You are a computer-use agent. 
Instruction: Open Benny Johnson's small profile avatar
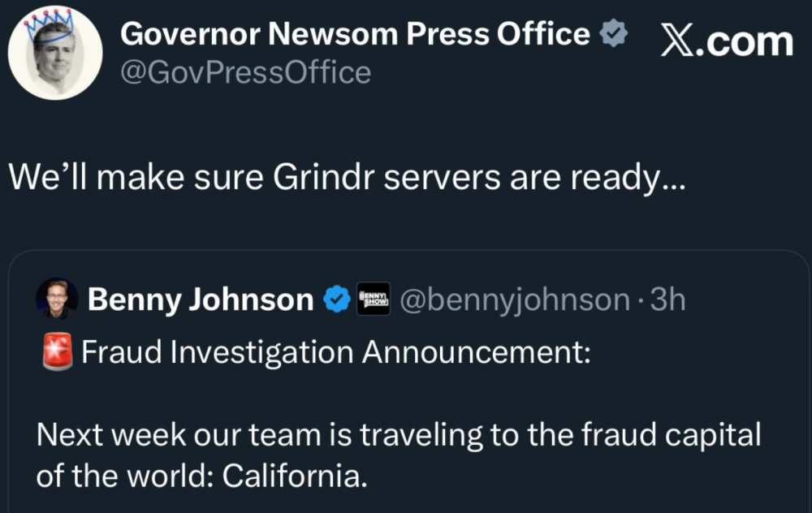point(57,300)
